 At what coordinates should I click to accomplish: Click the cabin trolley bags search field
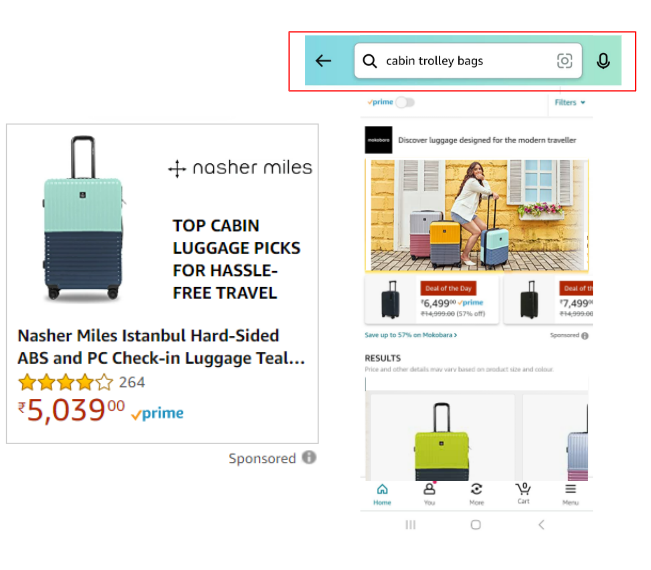point(468,61)
